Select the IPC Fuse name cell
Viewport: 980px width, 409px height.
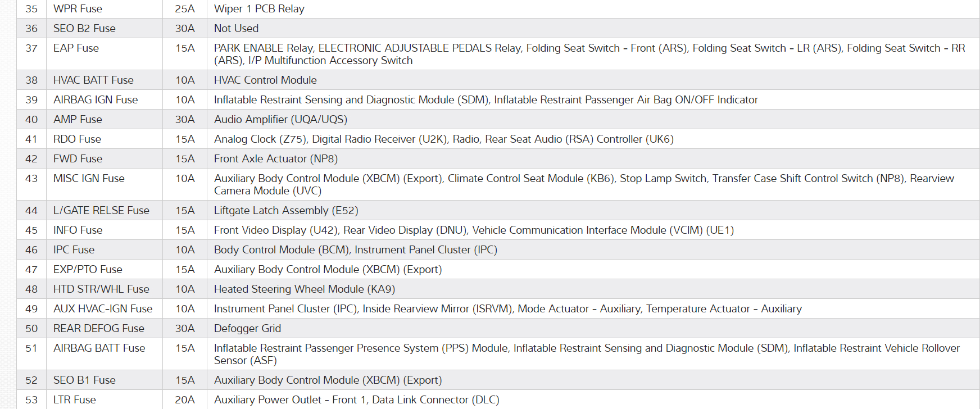tap(74, 250)
